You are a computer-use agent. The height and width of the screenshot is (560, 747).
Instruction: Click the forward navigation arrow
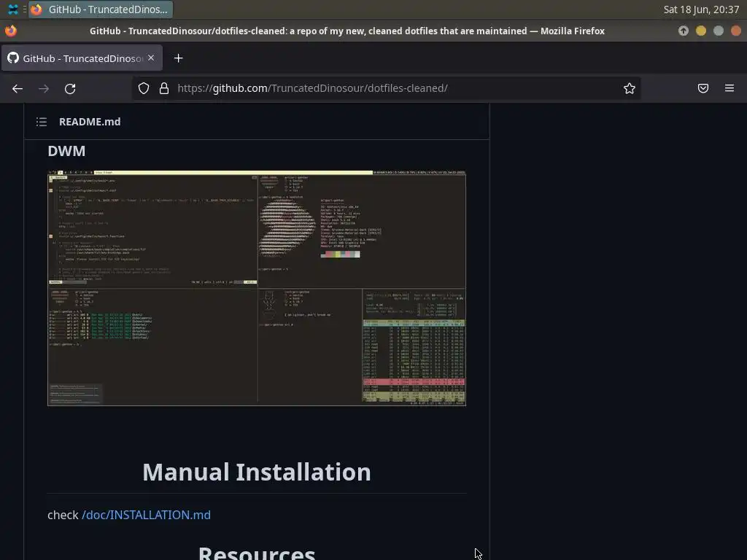point(44,88)
